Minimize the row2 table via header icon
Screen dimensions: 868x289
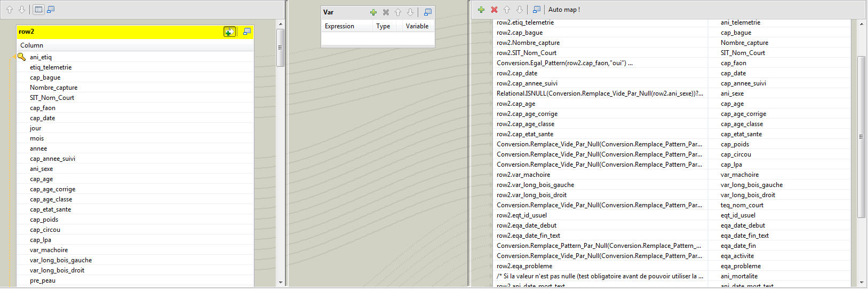point(246,32)
